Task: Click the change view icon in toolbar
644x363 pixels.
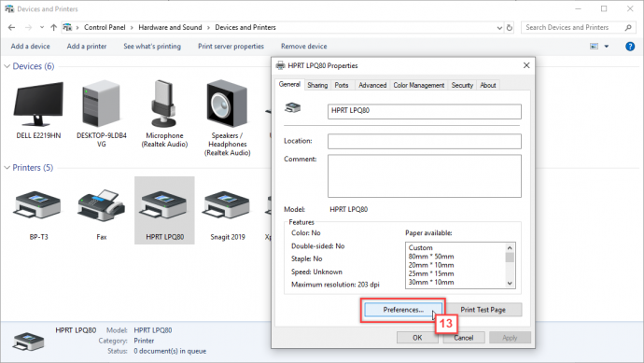Action: [594, 47]
